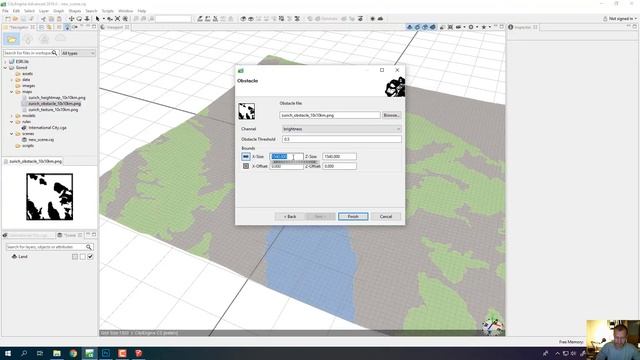Open the File menu
This screenshot has height=360, width=640.
[5, 11]
